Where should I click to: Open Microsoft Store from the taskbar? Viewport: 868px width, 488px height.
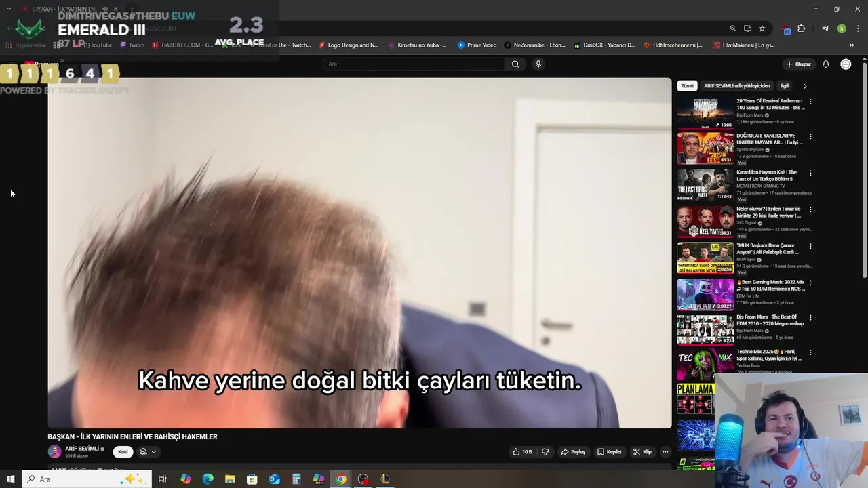pos(252,479)
